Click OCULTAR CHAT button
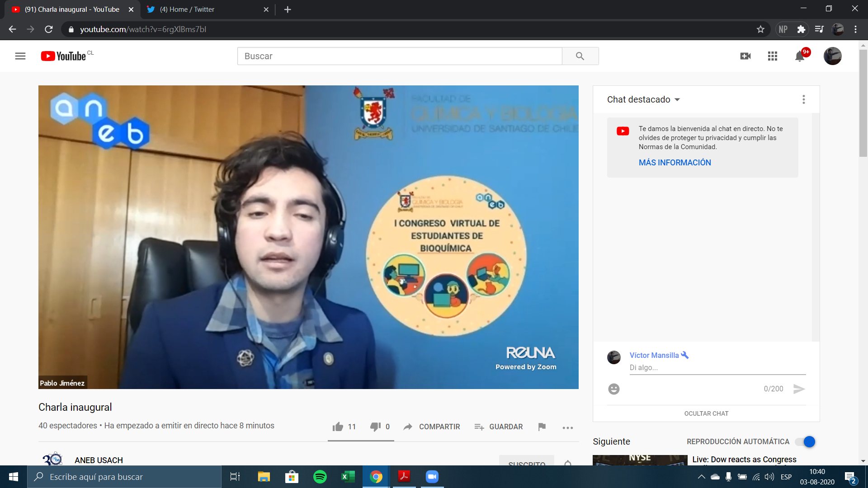The width and height of the screenshot is (868, 488). 706,413
